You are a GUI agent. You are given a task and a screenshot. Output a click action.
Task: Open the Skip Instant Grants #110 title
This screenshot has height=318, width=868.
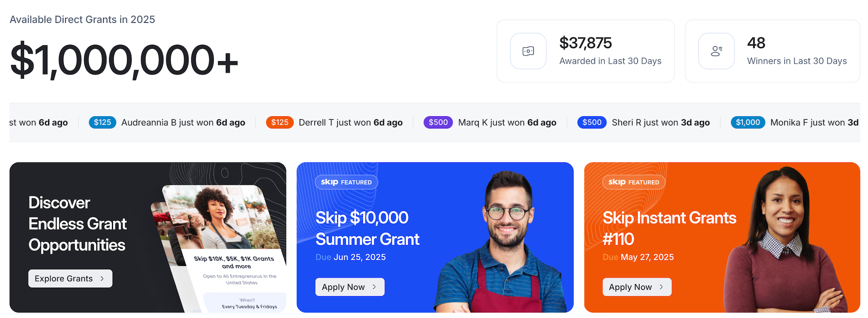(669, 229)
